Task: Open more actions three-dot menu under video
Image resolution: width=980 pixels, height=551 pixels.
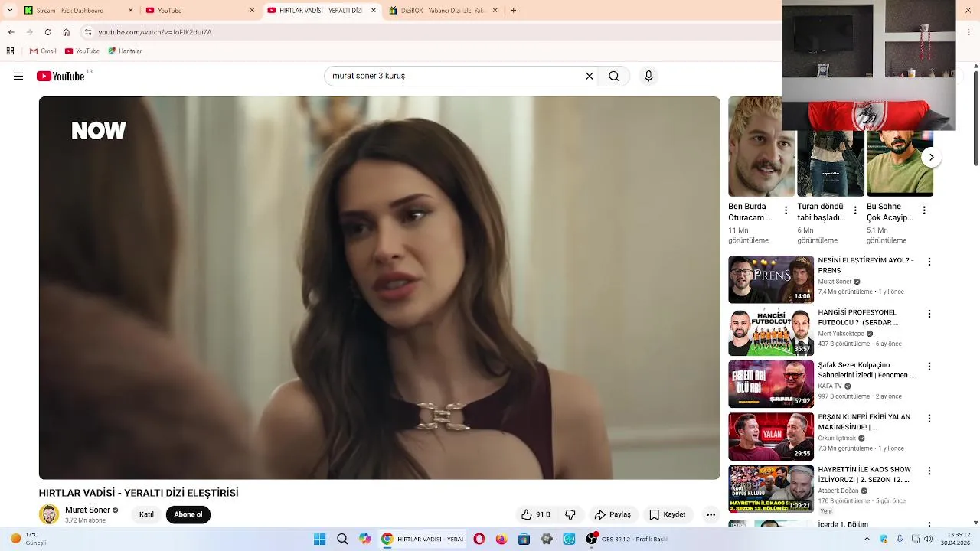Action: tap(710, 514)
